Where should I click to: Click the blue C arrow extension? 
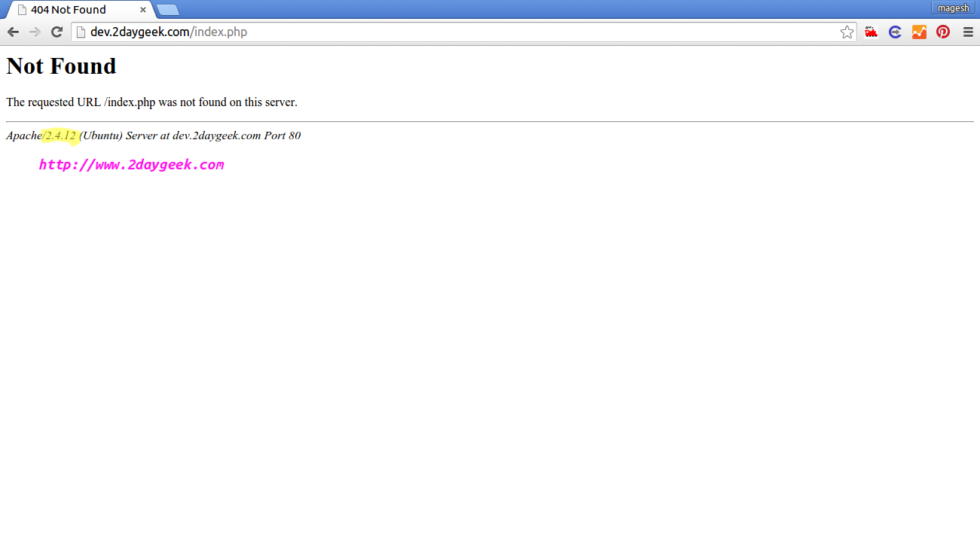point(895,32)
